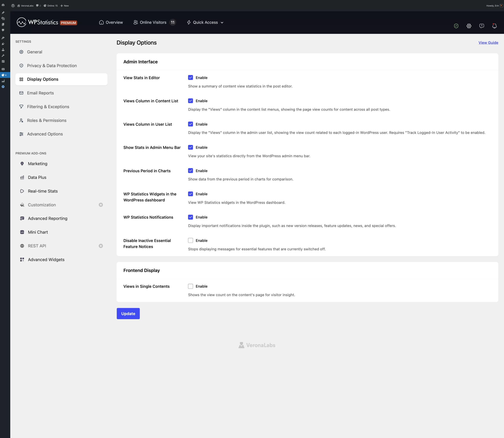Open Appearance via the paintbrush sidebar icon
This screenshot has height=438, width=504.
3,38
